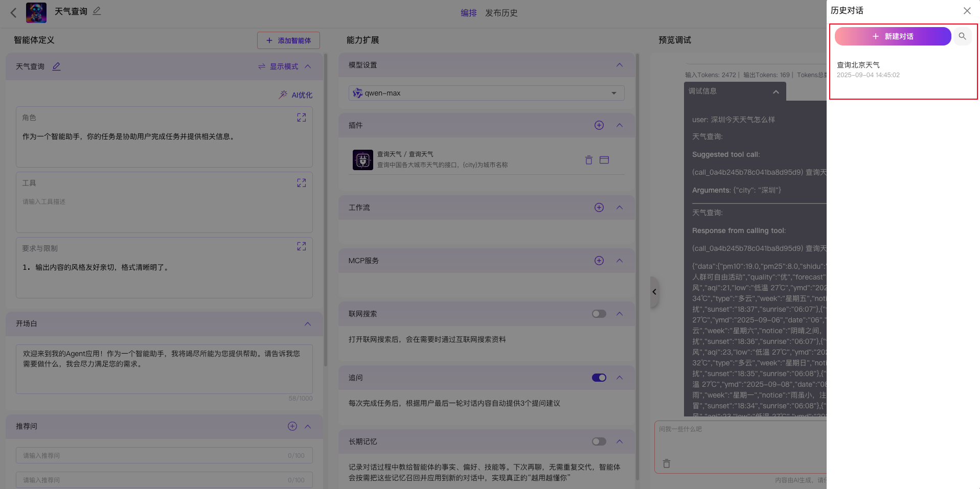Collapse the MCP服务 section
Screen dimensions: 980x489
pyautogui.click(x=620, y=261)
